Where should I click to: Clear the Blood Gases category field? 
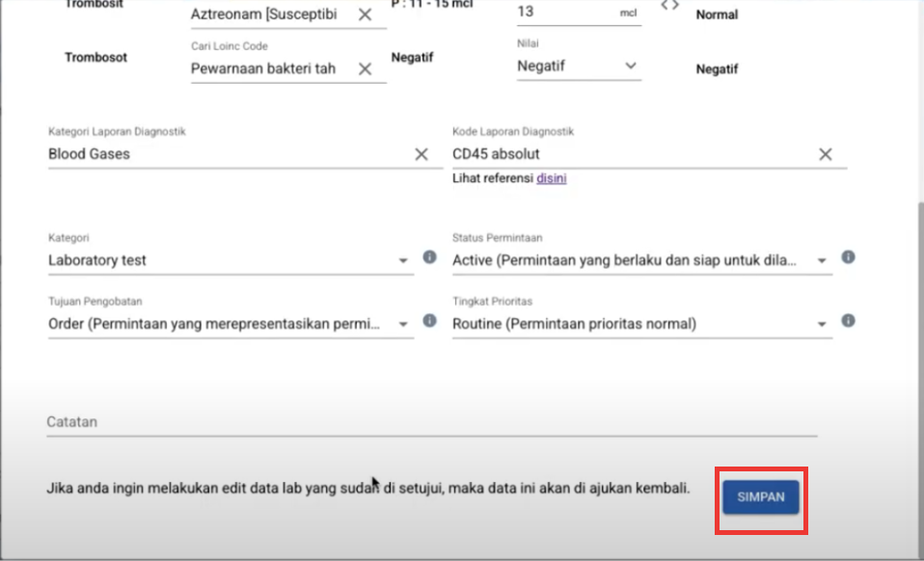(x=421, y=154)
